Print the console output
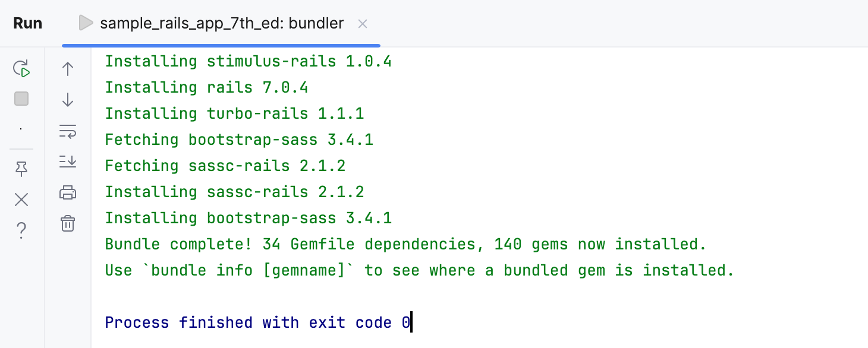The height and width of the screenshot is (348, 868). [67, 192]
